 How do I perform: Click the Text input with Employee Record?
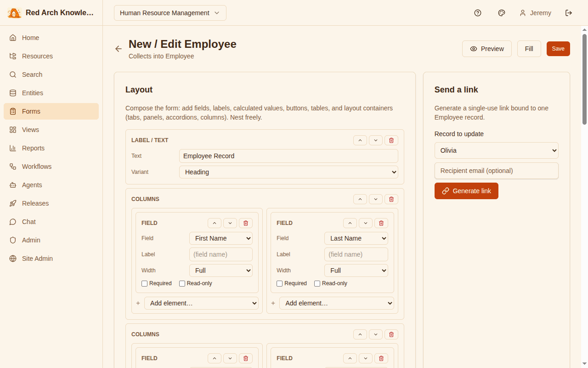288,156
